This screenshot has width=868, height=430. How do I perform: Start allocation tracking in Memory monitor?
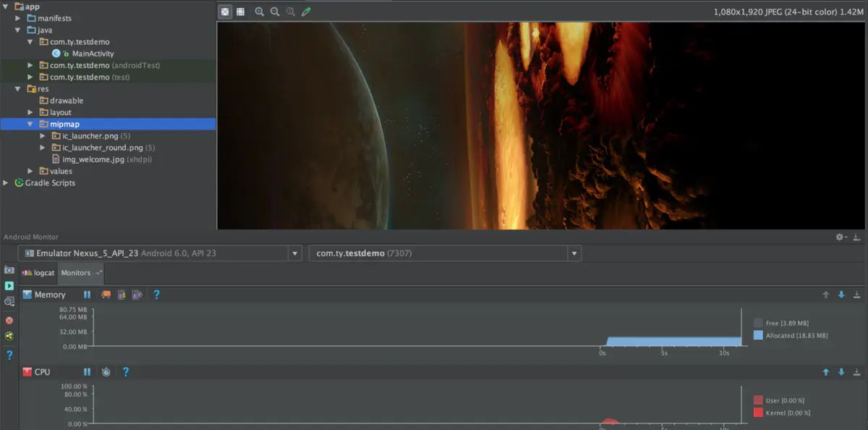point(137,295)
